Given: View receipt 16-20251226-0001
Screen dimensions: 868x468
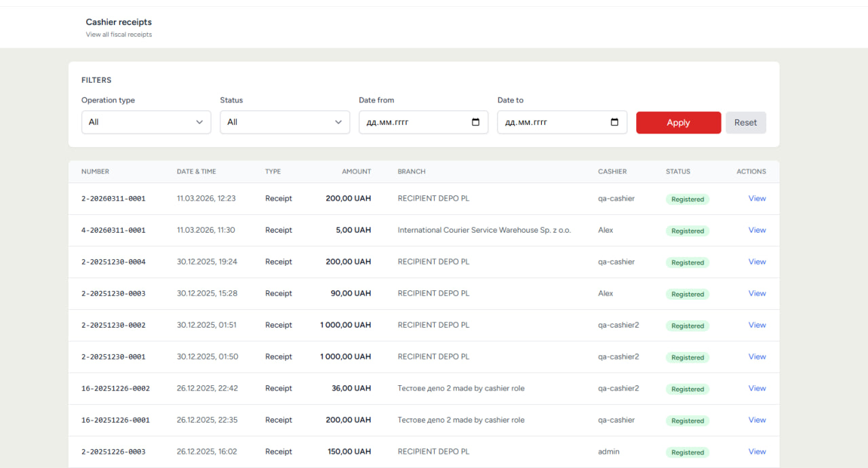Looking at the screenshot, I should 757,420.
